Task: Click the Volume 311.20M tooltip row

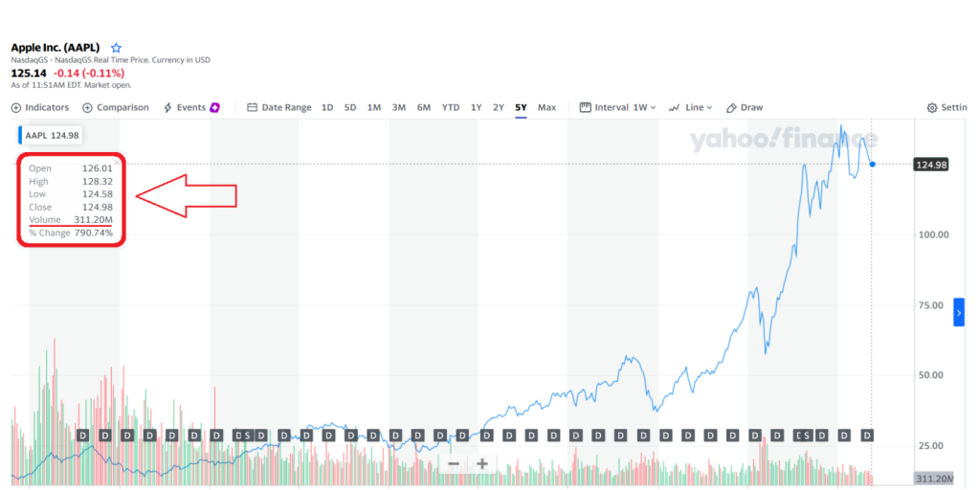Action: [x=71, y=219]
